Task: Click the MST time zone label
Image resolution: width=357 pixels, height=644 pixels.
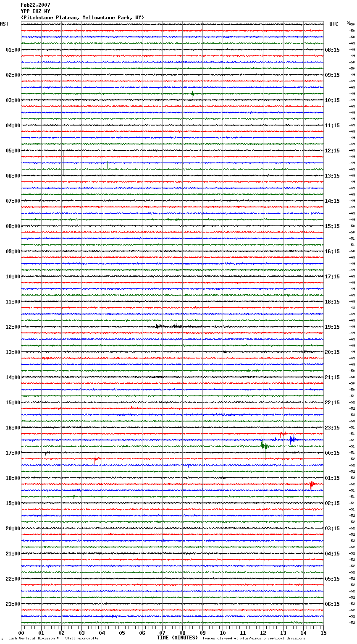Action: 4,24
